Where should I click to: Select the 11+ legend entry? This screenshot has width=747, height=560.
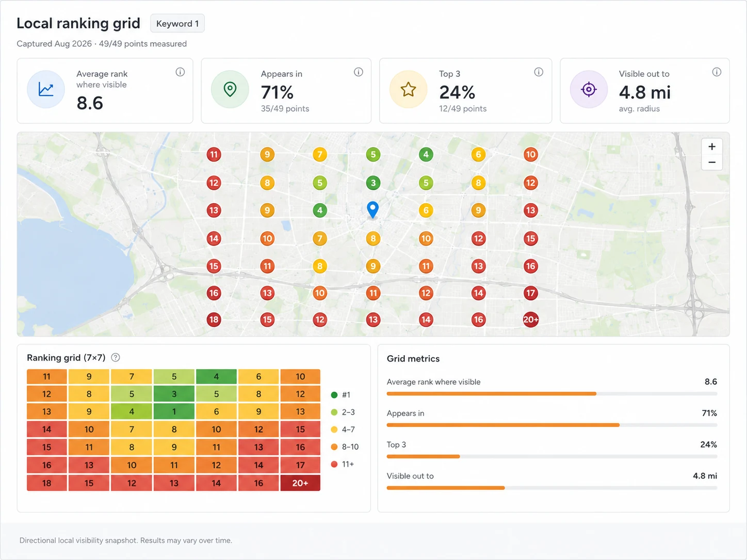click(x=343, y=464)
